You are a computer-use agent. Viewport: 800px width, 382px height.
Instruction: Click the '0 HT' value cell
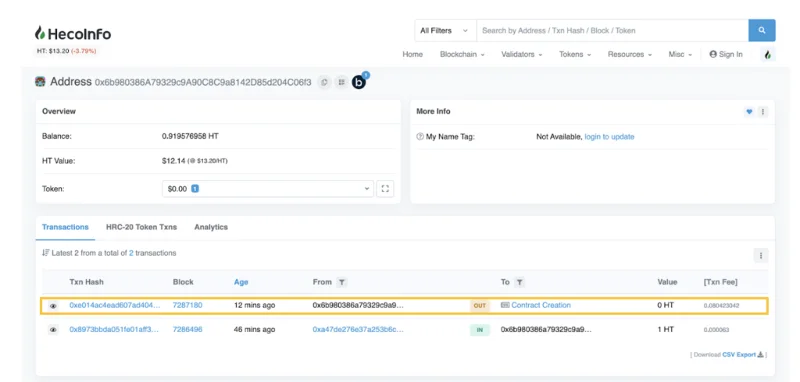(665, 305)
